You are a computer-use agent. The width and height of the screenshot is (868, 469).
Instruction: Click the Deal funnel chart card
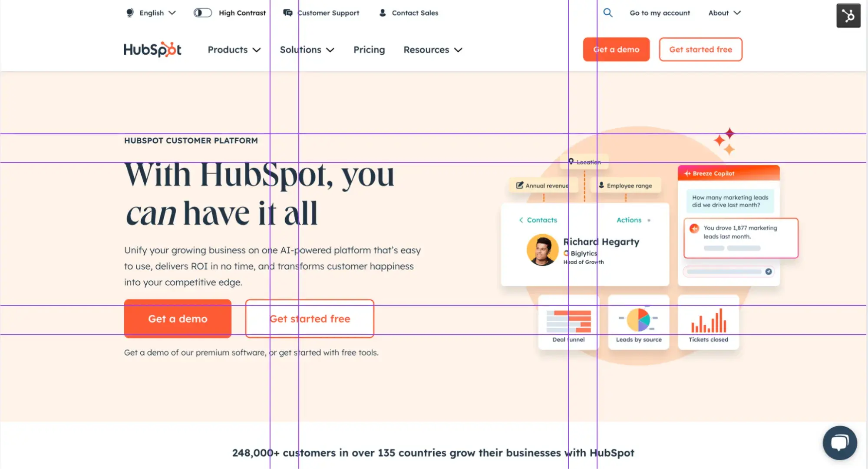click(x=568, y=322)
